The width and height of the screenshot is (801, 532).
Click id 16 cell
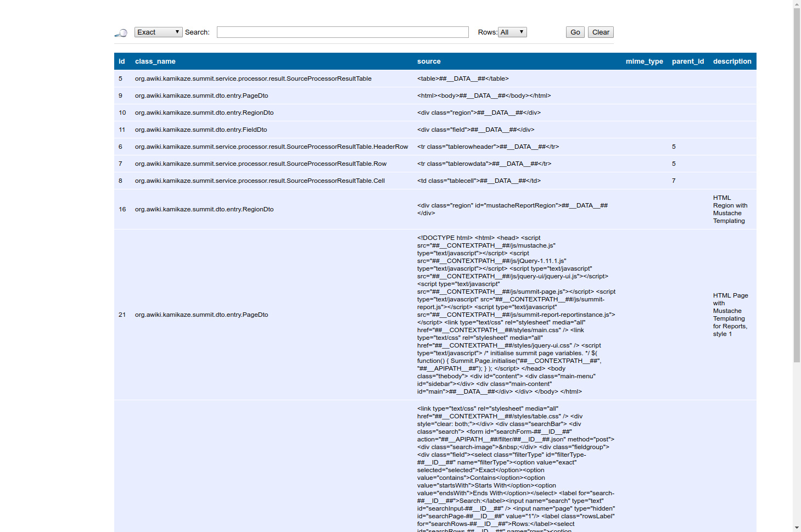point(122,209)
